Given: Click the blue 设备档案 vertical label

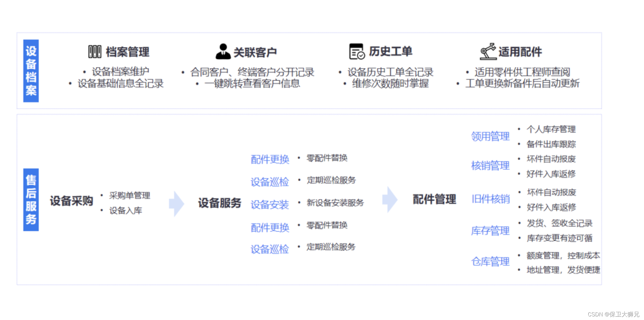Looking at the screenshot, I should [x=31, y=71].
